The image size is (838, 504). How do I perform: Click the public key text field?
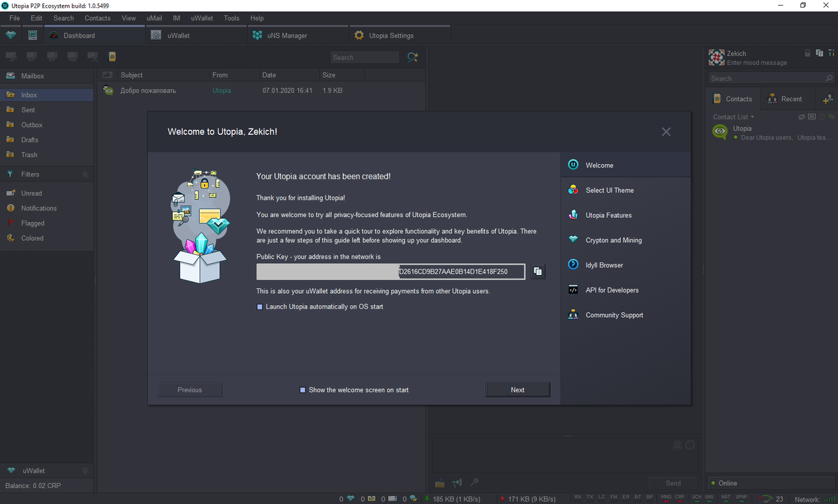(390, 271)
